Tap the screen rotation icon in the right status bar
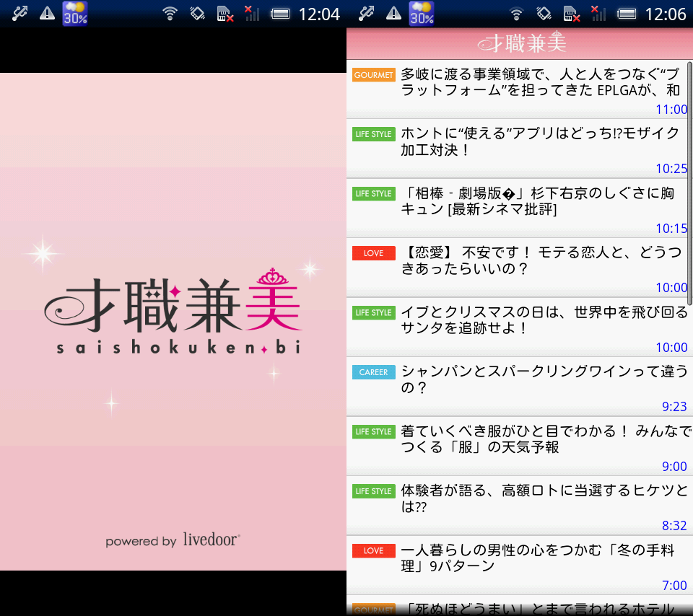This screenshot has height=616, width=693. [x=544, y=14]
